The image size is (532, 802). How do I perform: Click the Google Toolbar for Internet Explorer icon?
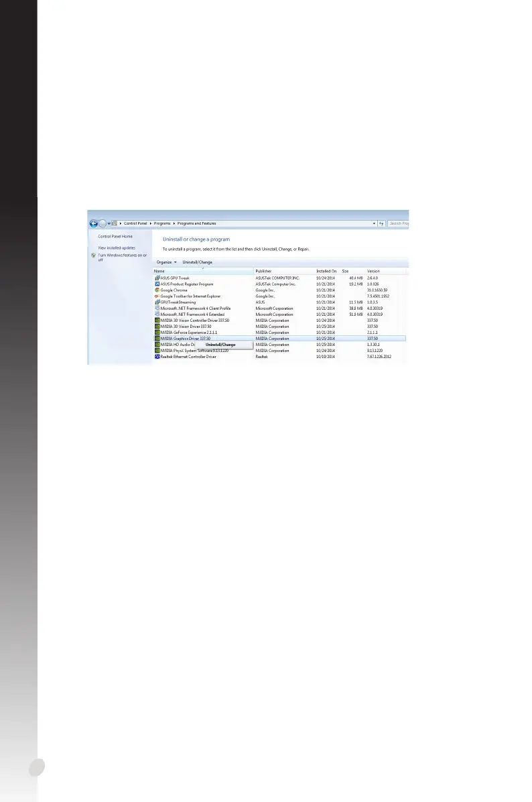(x=157, y=296)
